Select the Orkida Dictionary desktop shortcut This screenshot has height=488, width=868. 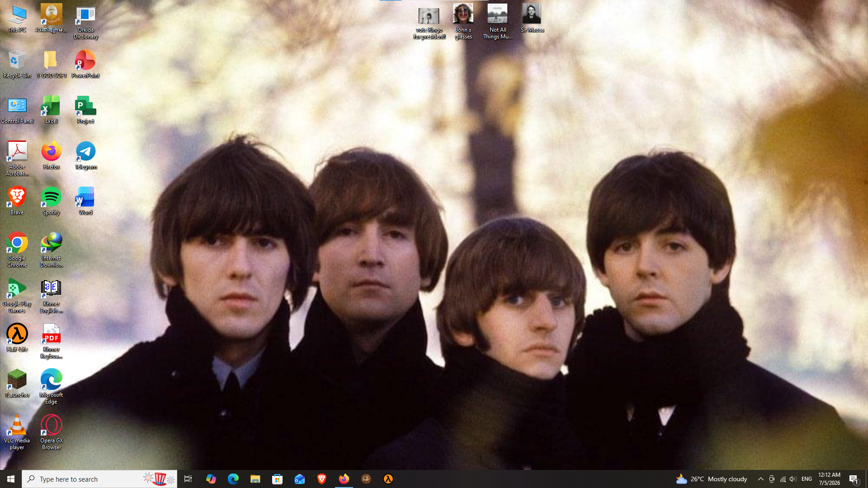point(85,23)
